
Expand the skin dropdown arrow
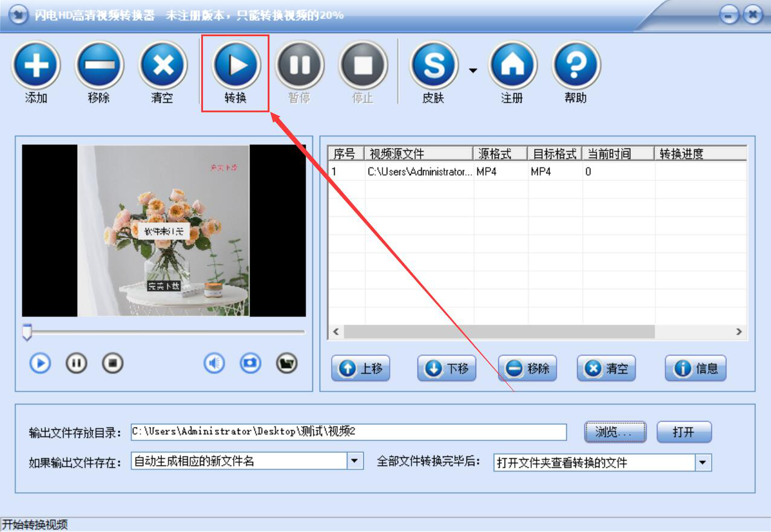coord(473,71)
